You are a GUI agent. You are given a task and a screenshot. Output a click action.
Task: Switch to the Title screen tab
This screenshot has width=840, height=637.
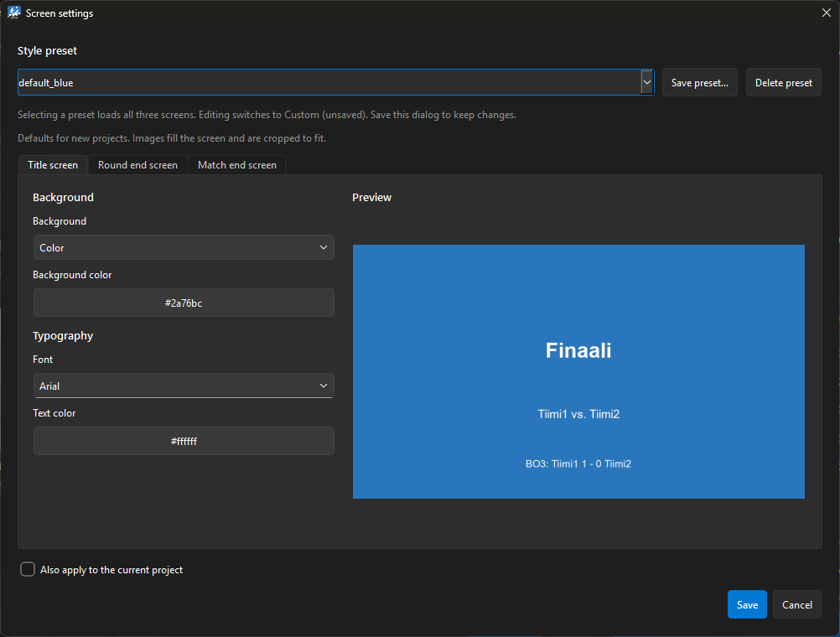[53, 165]
